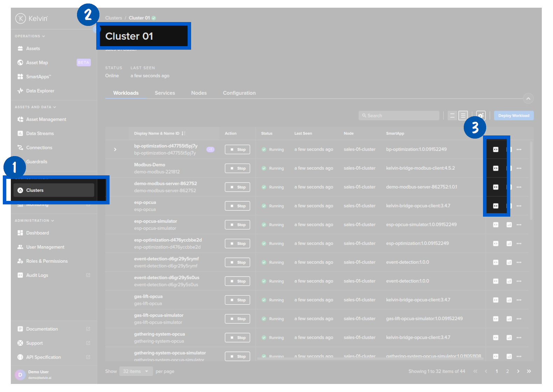
Task: Click the code icon for Modbus-Demo row
Action: pos(496,168)
